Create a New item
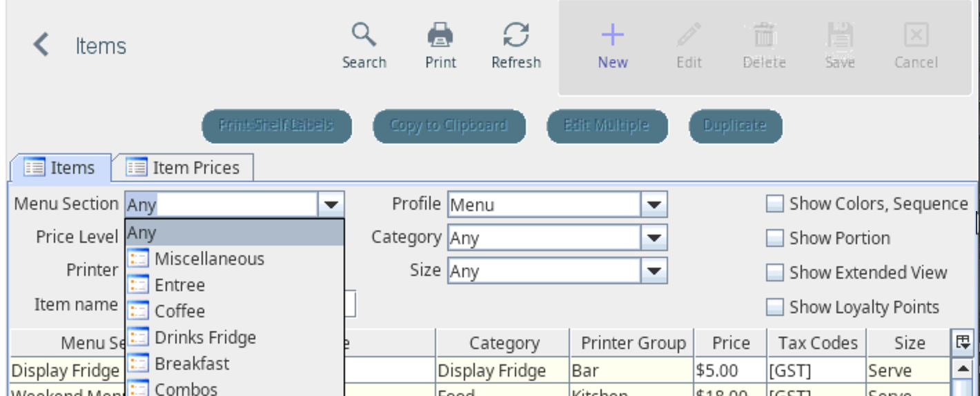980x396 pixels. (612, 46)
